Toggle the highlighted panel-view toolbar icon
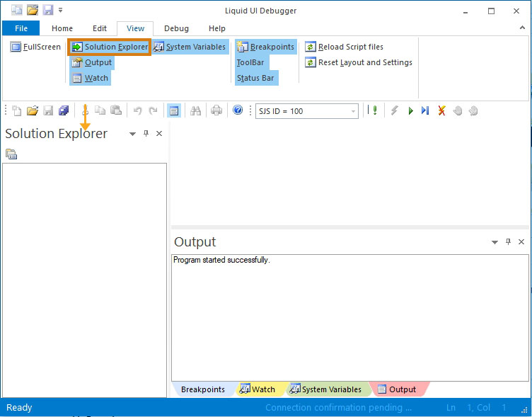This screenshot has height=417, width=532. pyautogui.click(x=174, y=110)
